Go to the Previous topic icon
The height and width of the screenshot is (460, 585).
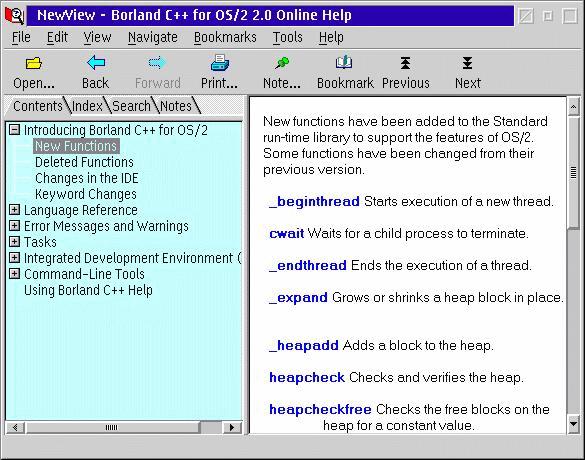coord(406,63)
